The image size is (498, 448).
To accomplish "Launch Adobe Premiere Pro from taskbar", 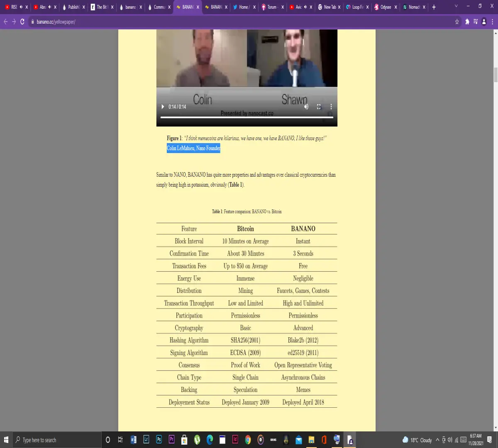I will pyautogui.click(x=171, y=440).
